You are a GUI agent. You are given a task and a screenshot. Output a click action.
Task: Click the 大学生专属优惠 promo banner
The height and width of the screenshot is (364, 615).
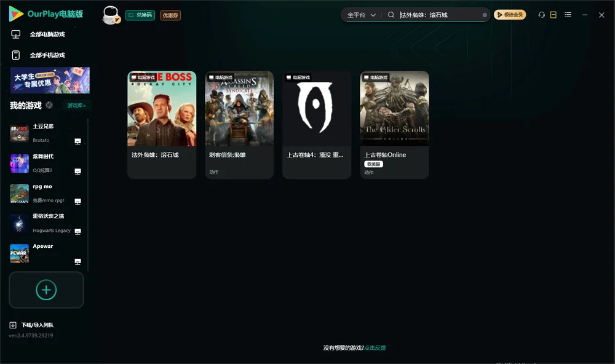pyautogui.click(x=50, y=81)
